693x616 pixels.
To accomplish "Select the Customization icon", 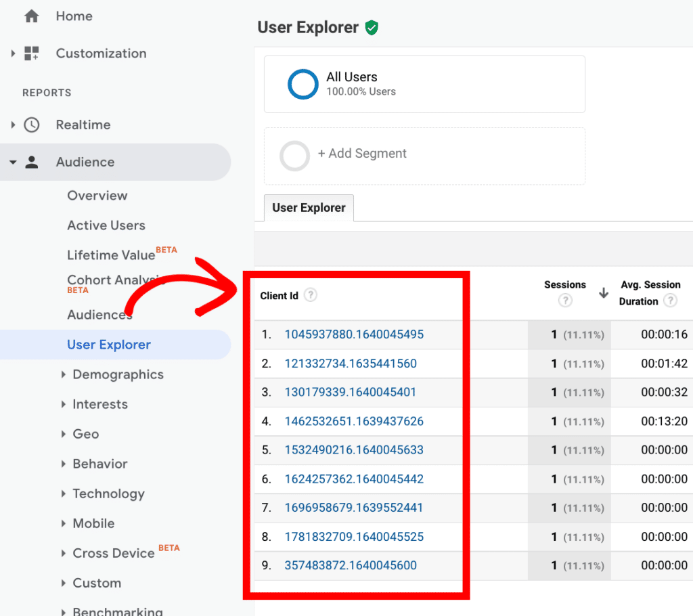I will (x=31, y=53).
